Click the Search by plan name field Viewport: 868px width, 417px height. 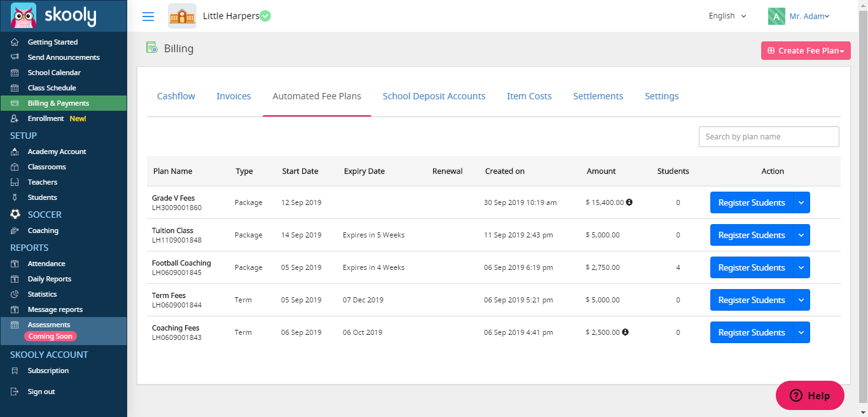click(x=769, y=136)
